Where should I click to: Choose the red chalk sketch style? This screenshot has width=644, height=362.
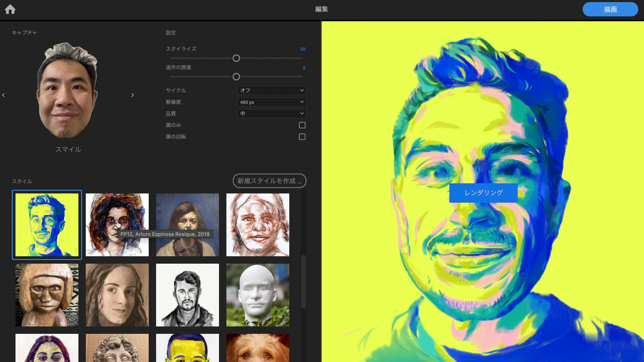tap(258, 225)
